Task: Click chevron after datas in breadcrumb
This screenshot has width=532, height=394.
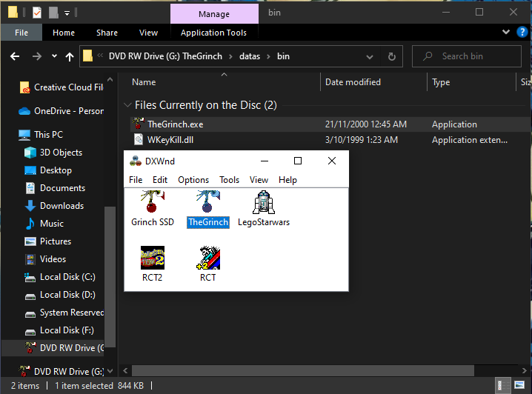Action: point(268,56)
